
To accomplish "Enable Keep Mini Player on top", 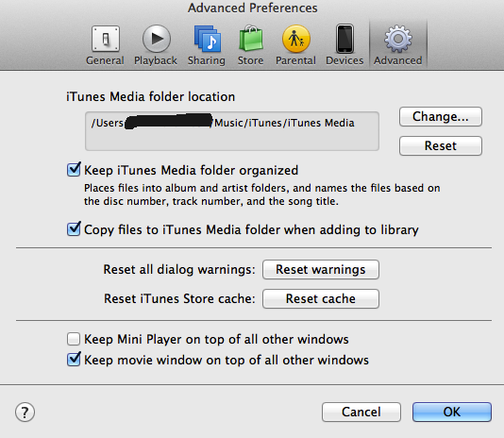I will point(74,339).
